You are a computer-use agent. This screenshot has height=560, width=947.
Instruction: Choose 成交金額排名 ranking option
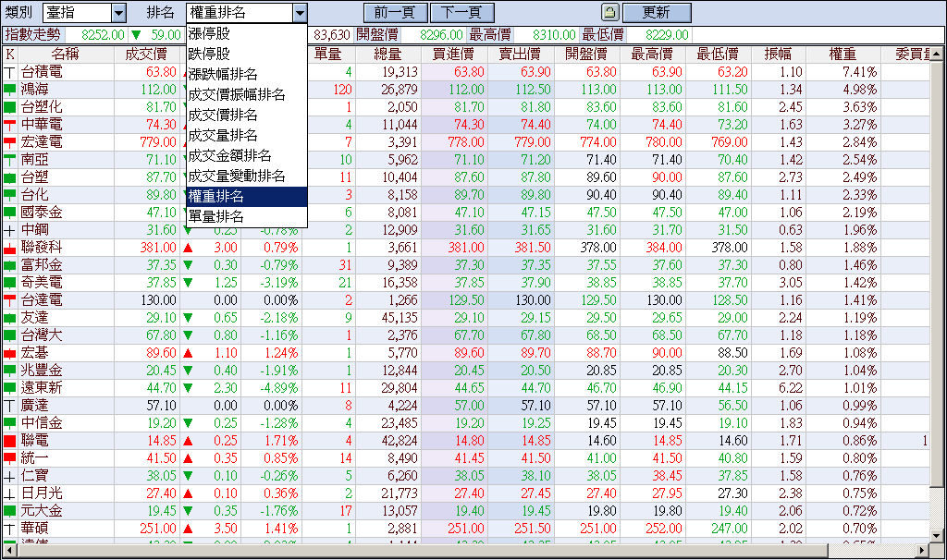pyautogui.click(x=247, y=155)
